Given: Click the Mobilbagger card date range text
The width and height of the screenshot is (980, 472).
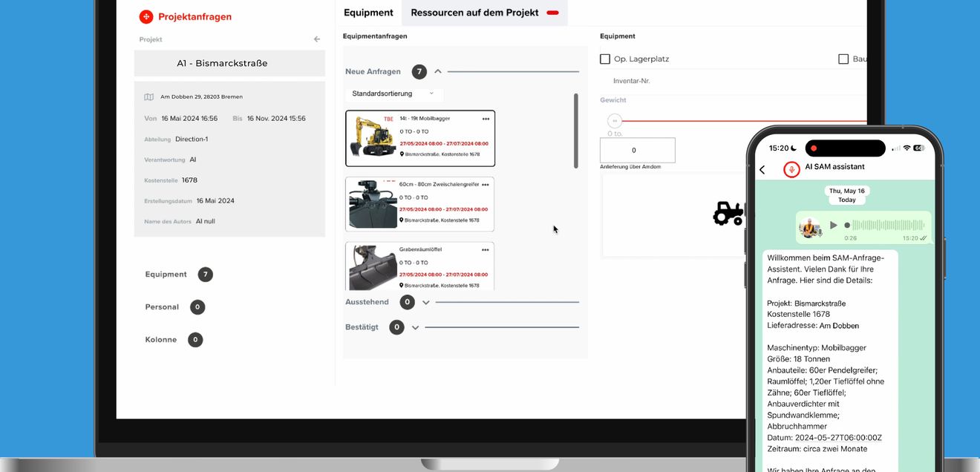Looking at the screenshot, I should [444, 144].
